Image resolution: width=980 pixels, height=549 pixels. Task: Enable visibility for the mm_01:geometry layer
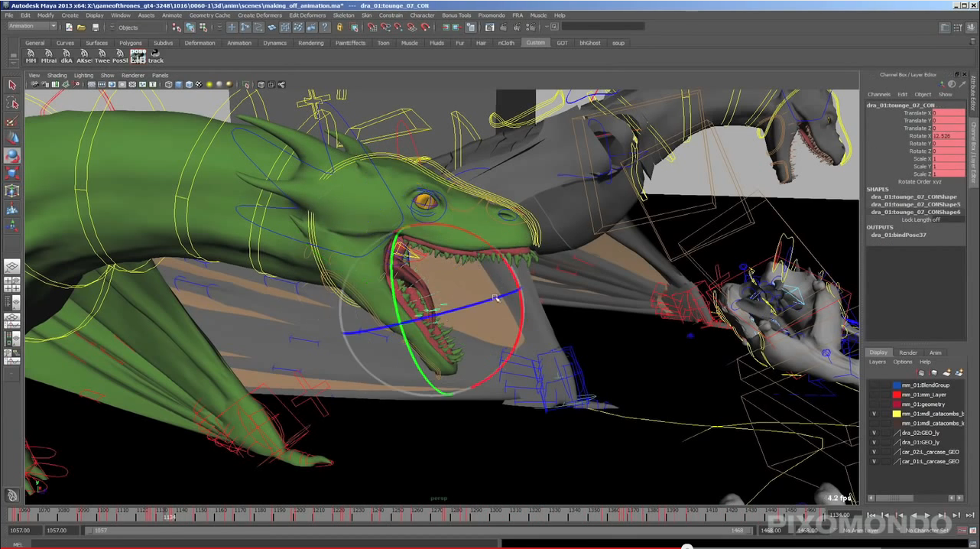[872, 404]
